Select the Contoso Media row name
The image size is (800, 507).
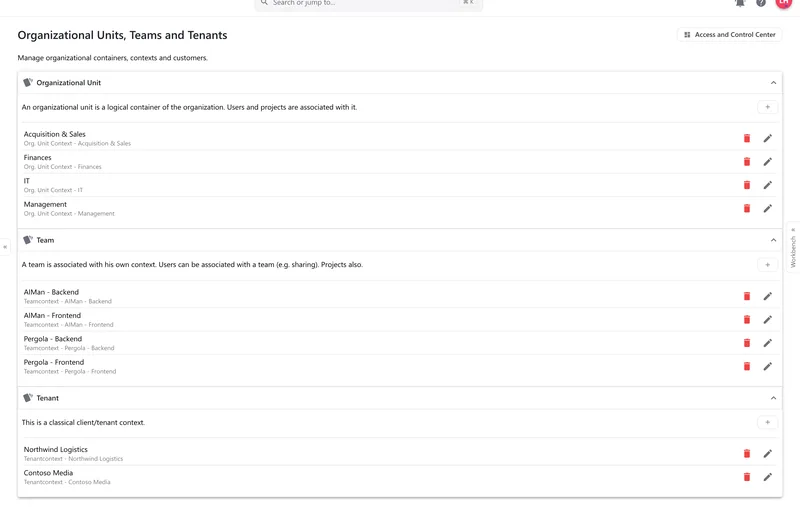48,473
